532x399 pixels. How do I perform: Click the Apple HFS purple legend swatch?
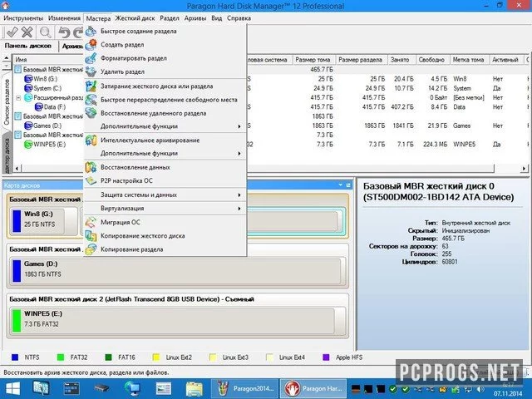point(326,357)
